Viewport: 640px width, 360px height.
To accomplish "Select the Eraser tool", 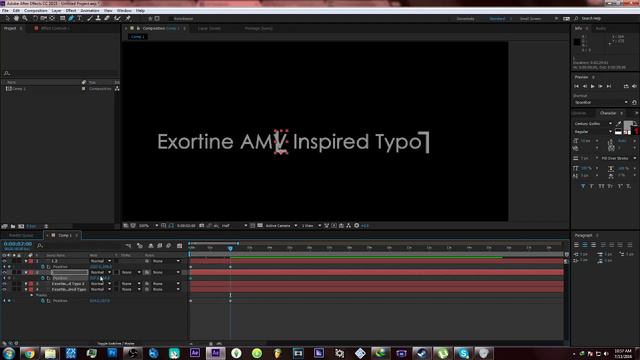I will pos(107,18).
